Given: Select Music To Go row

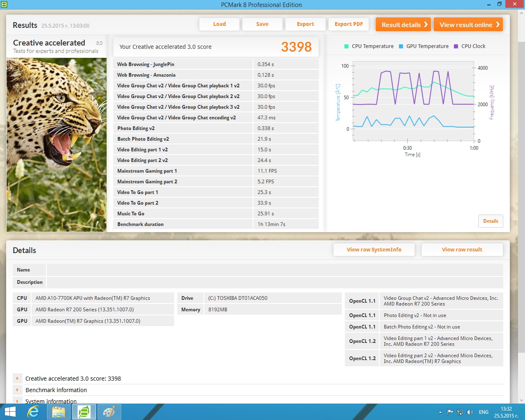Looking at the screenshot, I should (x=216, y=214).
